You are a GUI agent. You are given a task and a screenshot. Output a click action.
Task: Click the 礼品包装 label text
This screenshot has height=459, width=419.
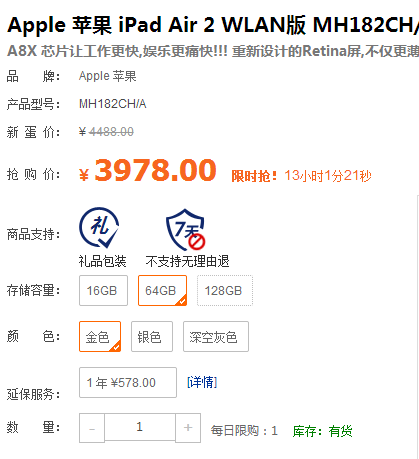click(103, 261)
